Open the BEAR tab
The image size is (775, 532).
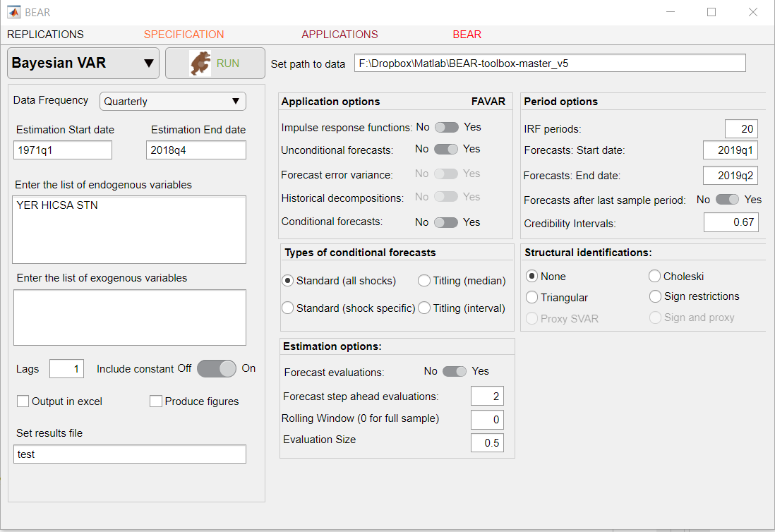point(467,35)
